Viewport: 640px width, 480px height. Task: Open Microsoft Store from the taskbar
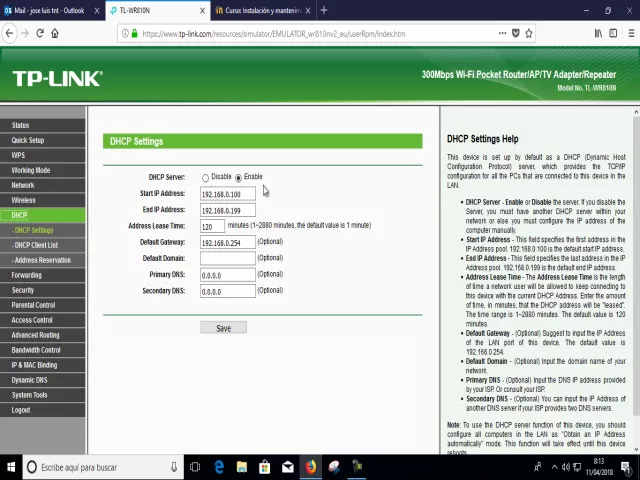pos(264,467)
